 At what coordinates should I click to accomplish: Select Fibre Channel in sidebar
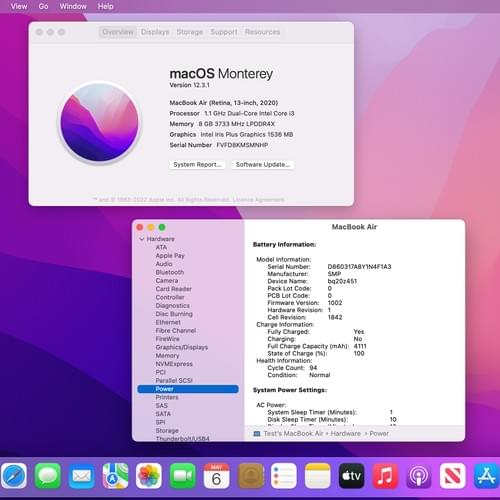(x=176, y=331)
